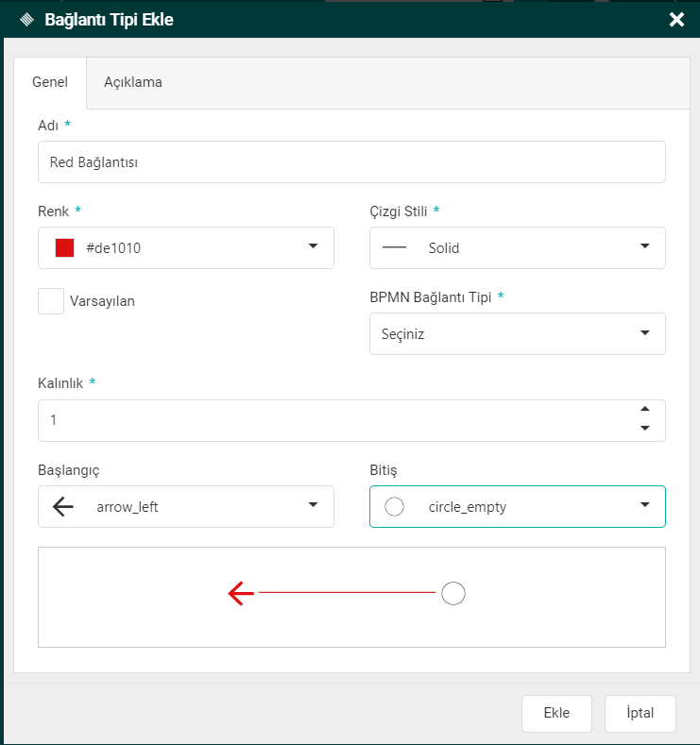Expand the Çizgi Stili dropdown

point(644,247)
